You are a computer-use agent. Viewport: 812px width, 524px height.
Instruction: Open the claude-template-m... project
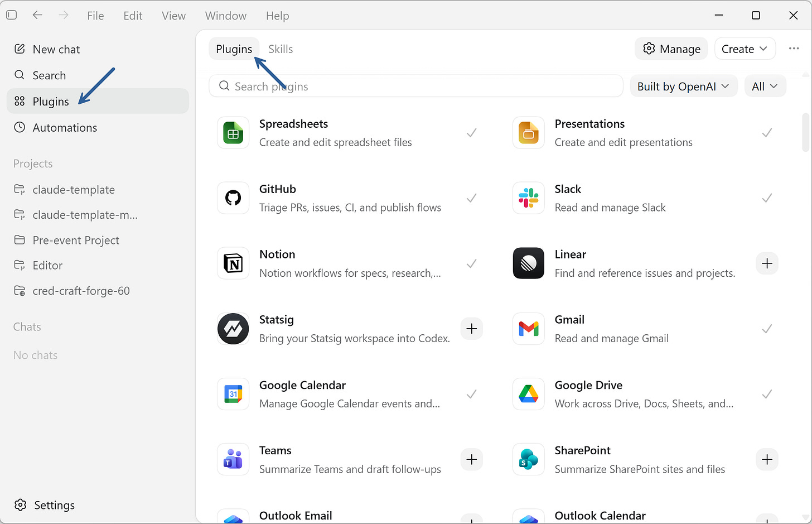coord(98,215)
